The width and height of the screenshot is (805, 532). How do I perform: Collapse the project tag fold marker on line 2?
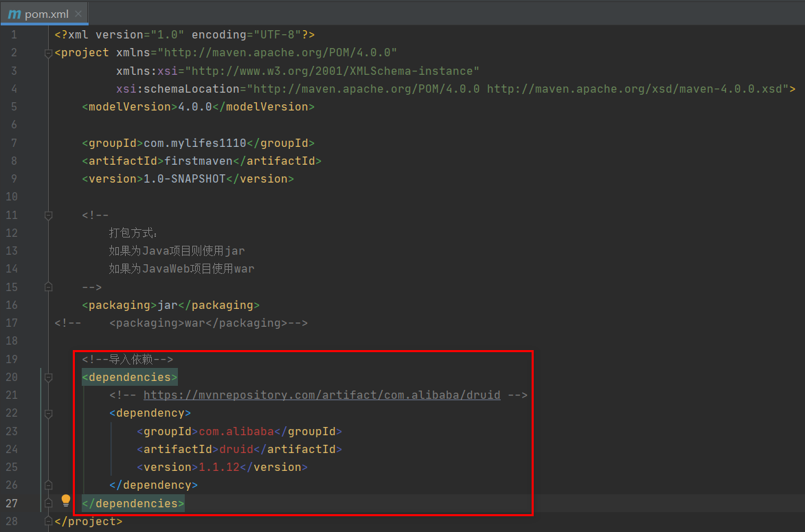48,54
